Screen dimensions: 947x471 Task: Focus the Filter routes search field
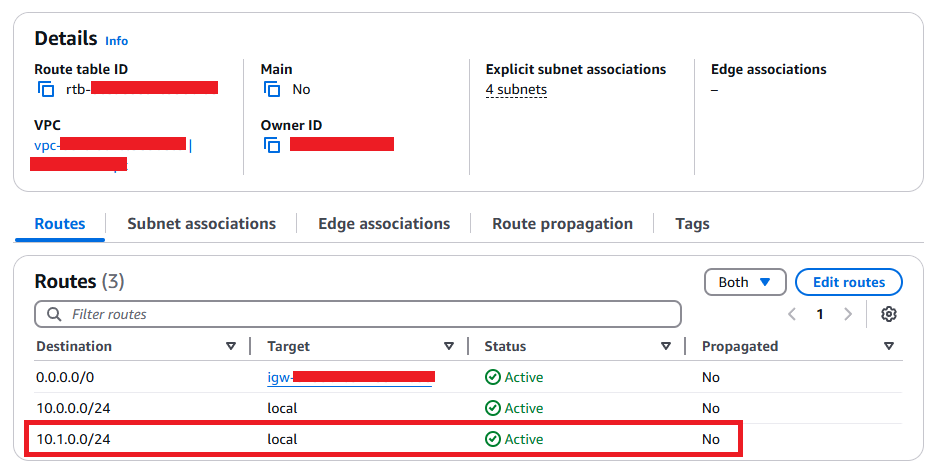click(370, 314)
